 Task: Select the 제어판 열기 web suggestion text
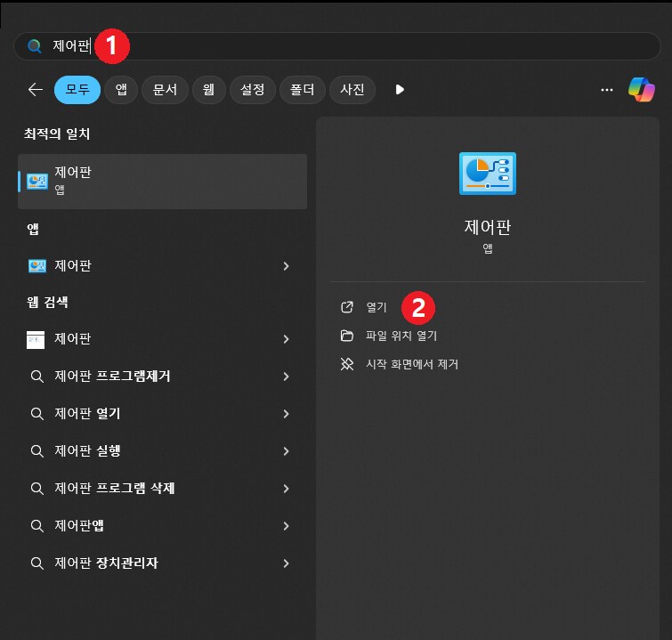(87, 414)
